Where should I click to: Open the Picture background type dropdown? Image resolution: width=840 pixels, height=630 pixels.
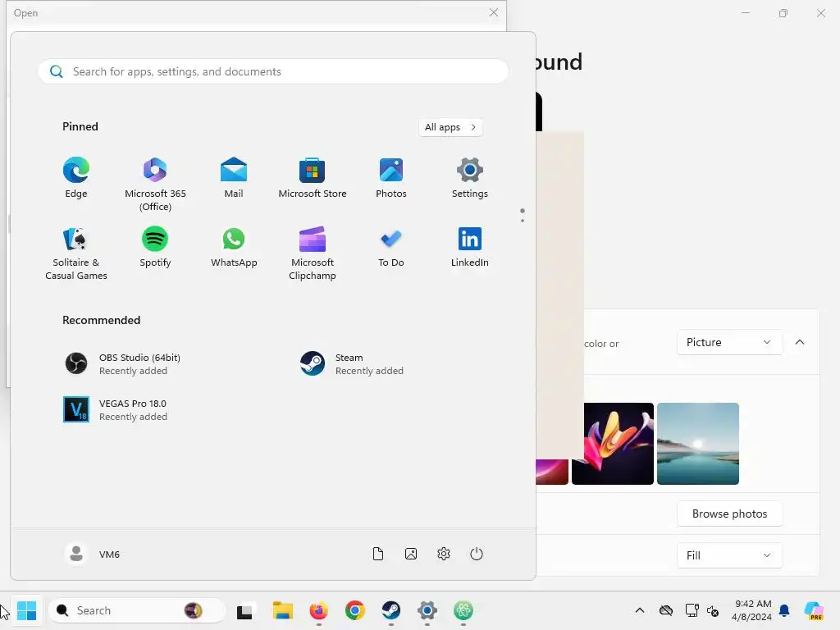pyautogui.click(x=729, y=342)
